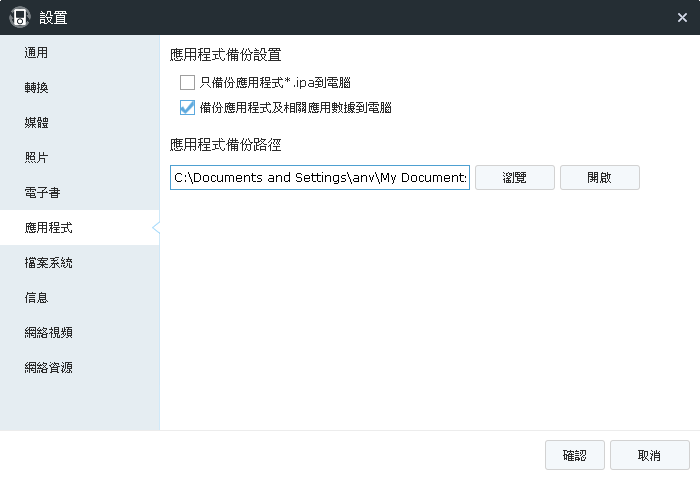Open the 信息 settings tab
This screenshot has width=700, height=480.
[x=37, y=297]
